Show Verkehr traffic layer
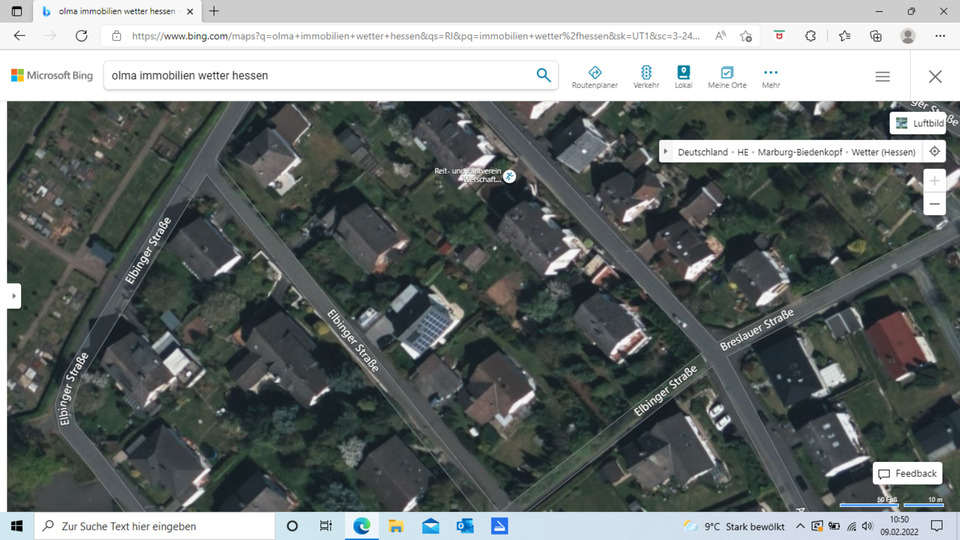 coord(646,77)
